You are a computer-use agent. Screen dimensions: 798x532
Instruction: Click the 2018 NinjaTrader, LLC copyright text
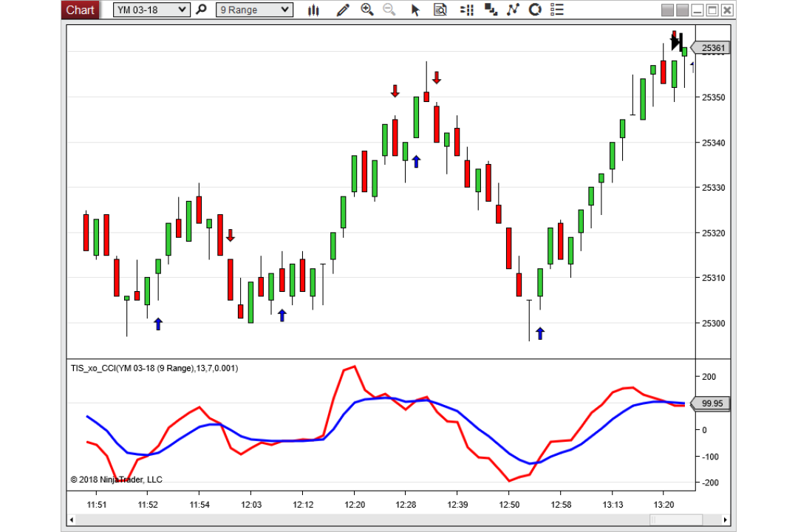(117, 480)
